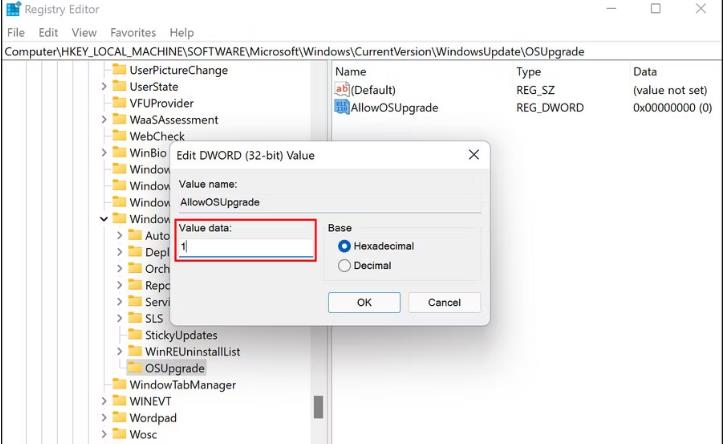
Task: Select the WINEVT folder icon
Action: 119,401
